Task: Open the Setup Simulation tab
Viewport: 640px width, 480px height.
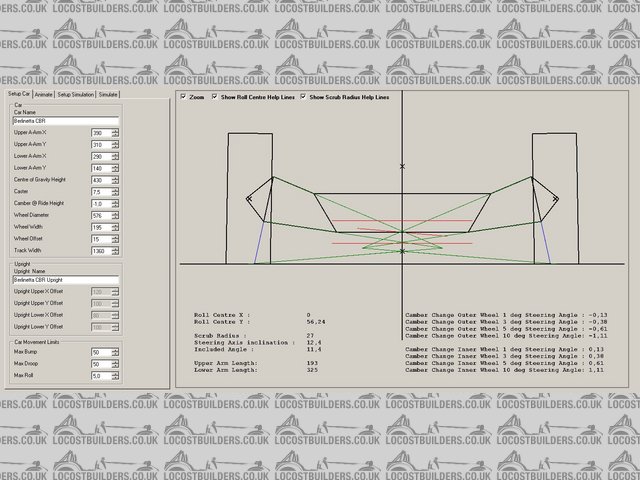Action: point(76,93)
